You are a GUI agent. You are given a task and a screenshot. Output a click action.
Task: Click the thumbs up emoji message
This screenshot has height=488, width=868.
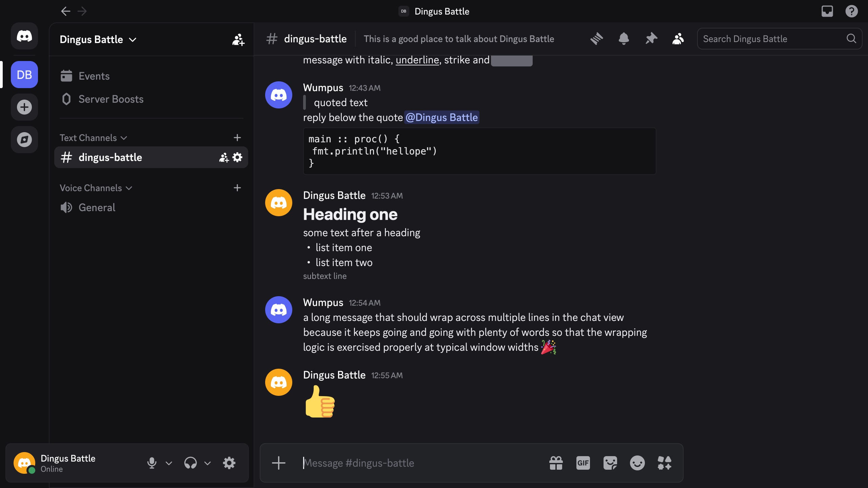click(320, 402)
